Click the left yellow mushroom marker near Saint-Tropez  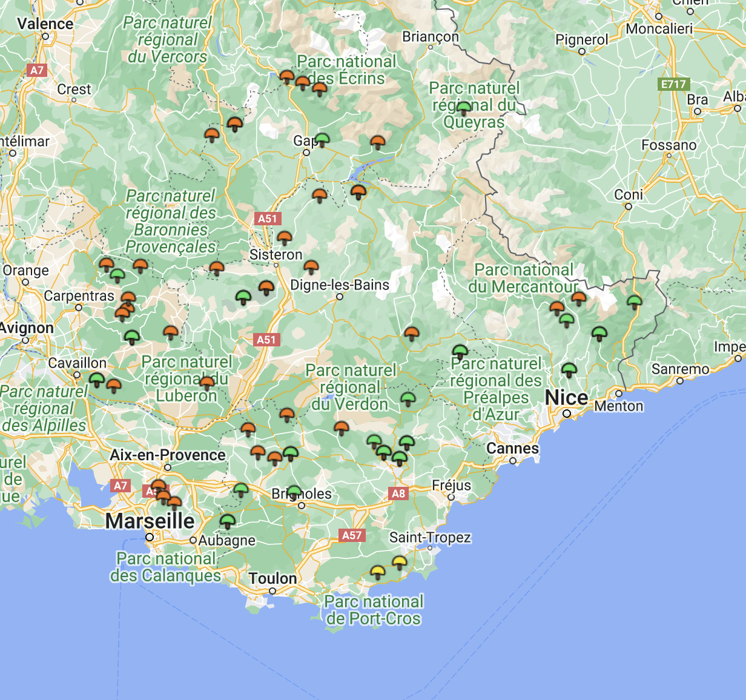pos(378,571)
